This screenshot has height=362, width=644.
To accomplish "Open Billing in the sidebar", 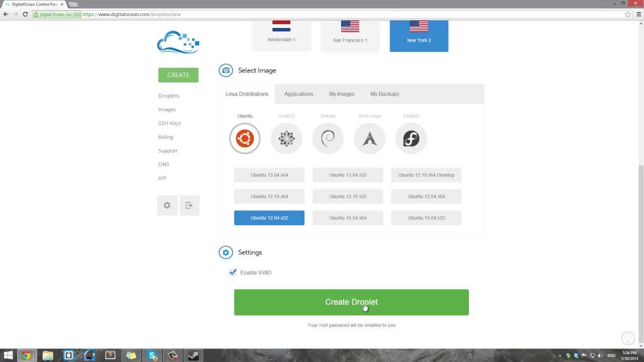I will (166, 137).
